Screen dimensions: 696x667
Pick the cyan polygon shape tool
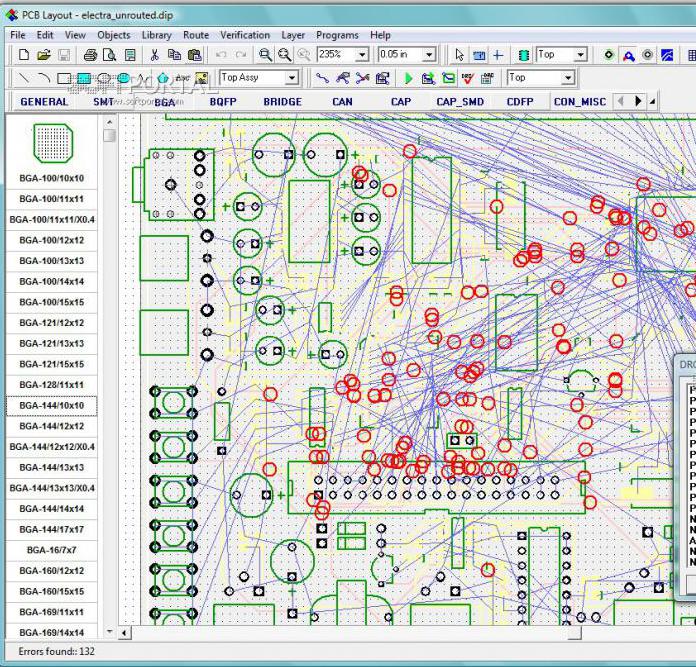pos(163,79)
